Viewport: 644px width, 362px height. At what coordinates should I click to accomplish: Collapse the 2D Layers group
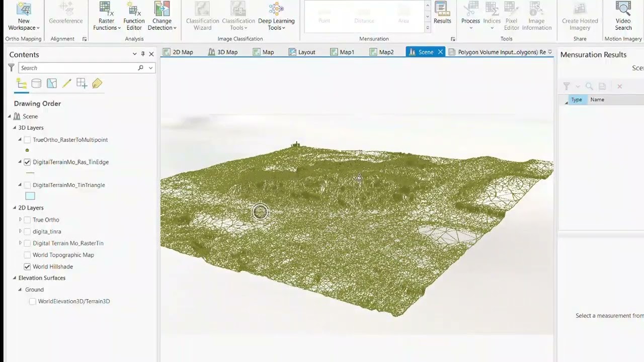click(15, 208)
